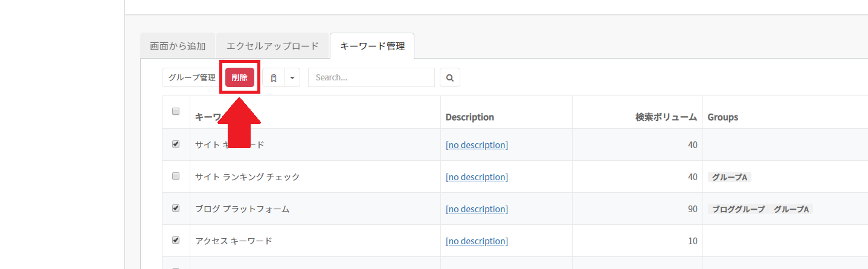Focus the Search... input field
Screen dimensions: 868x269
click(371, 77)
